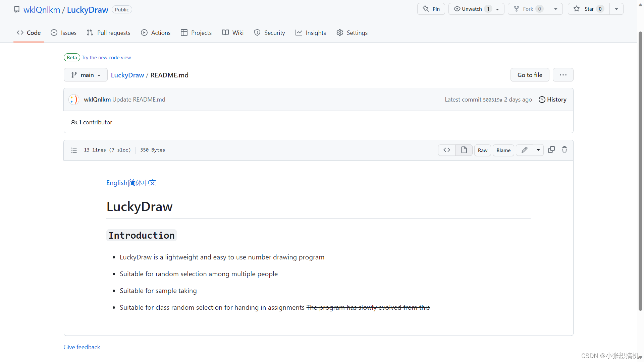View file History

(552, 100)
